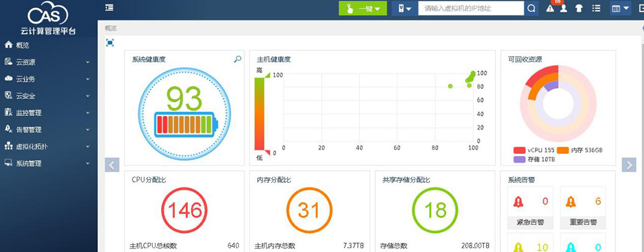
Task: Click the 208.00TB storage total value
Action: [475, 246]
